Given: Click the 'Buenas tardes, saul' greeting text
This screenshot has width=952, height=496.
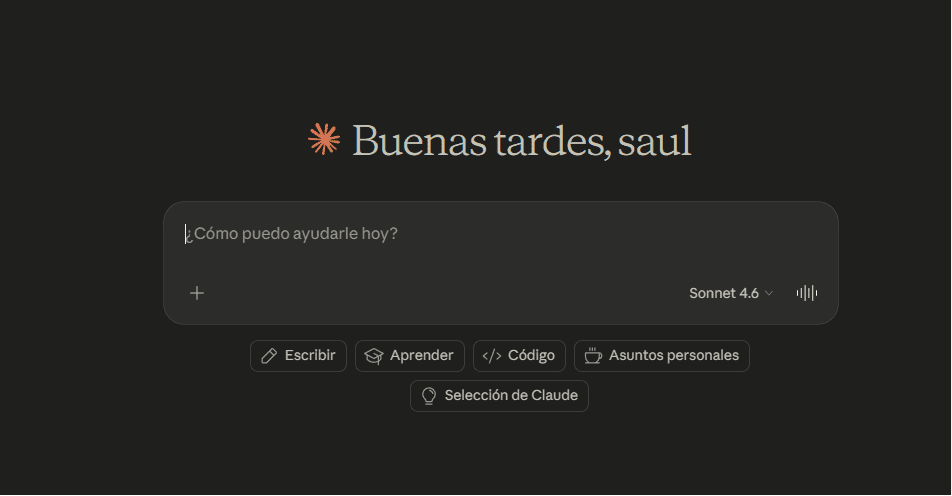Looking at the screenshot, I should 522,141.
